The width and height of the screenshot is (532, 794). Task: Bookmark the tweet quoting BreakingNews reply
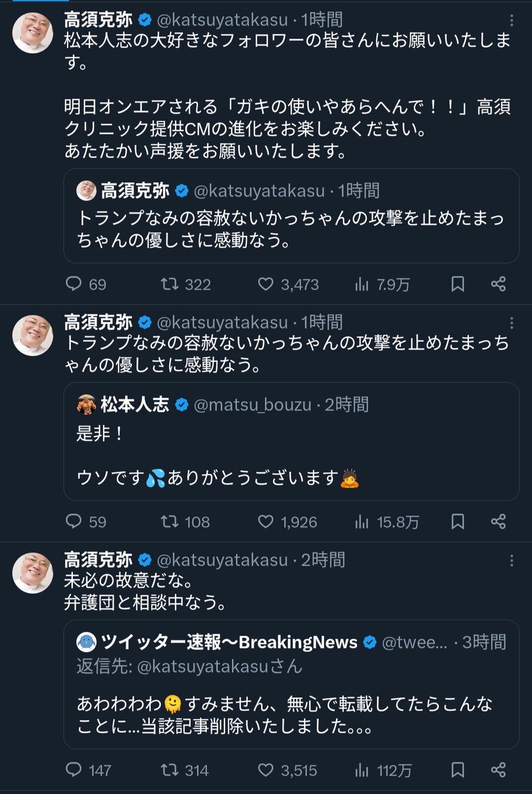(x=458, y=770)
